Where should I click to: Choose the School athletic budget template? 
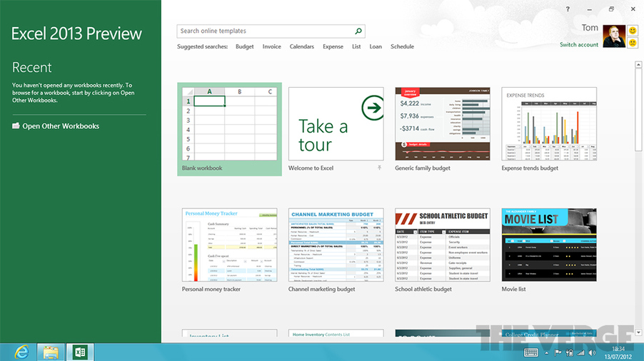tap(442, 244)
